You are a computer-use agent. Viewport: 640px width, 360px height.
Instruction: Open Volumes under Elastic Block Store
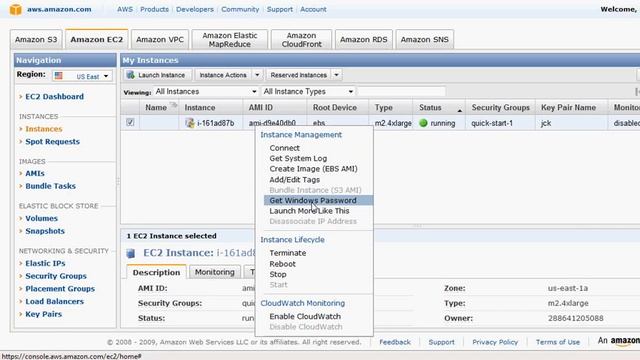click(x=41, y=218)
